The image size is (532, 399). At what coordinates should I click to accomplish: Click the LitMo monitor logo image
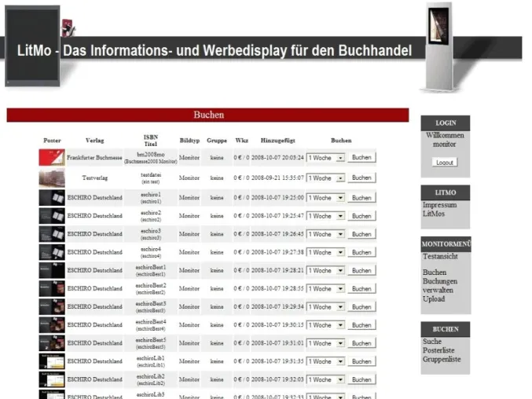32,46
